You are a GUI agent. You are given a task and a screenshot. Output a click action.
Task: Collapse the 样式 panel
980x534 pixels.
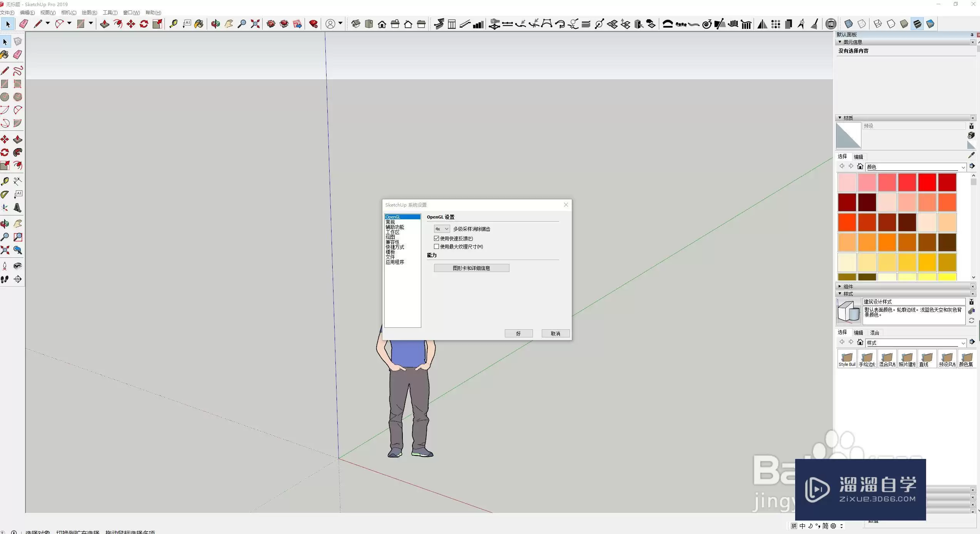(840, 294)
